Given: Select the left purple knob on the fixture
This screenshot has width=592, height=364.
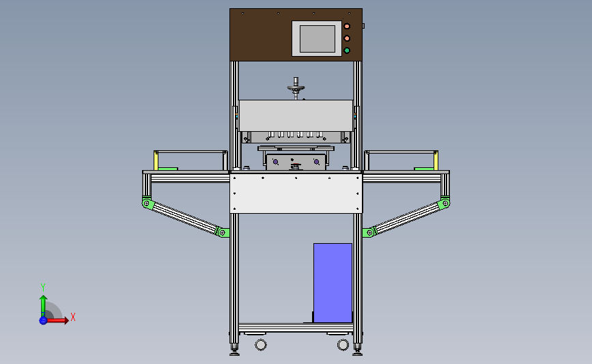Looking at the screenshot, I should click(x=276, y=162).
